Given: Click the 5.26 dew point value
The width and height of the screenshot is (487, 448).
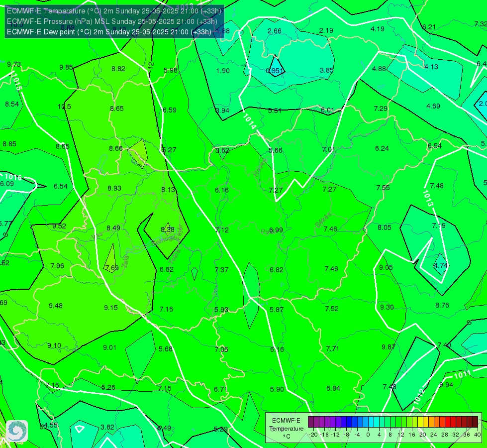Looking at the screenshot, I should [108, 387].
